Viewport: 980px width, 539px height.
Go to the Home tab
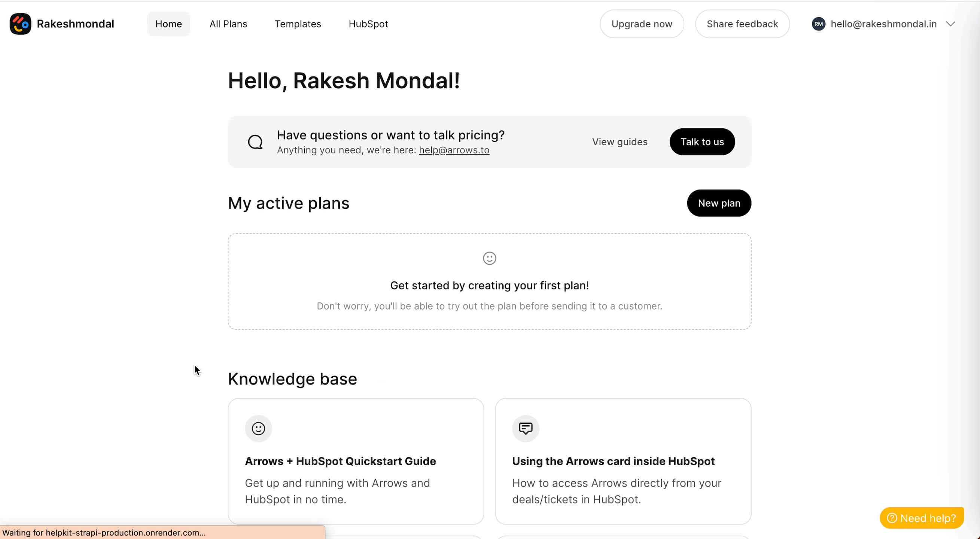[168, 24]
